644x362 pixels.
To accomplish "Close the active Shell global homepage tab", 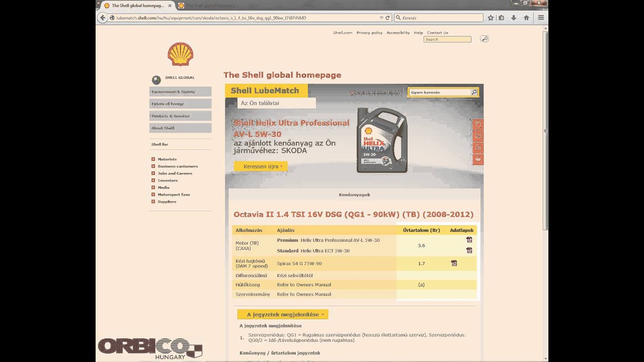I will point(170,6).
